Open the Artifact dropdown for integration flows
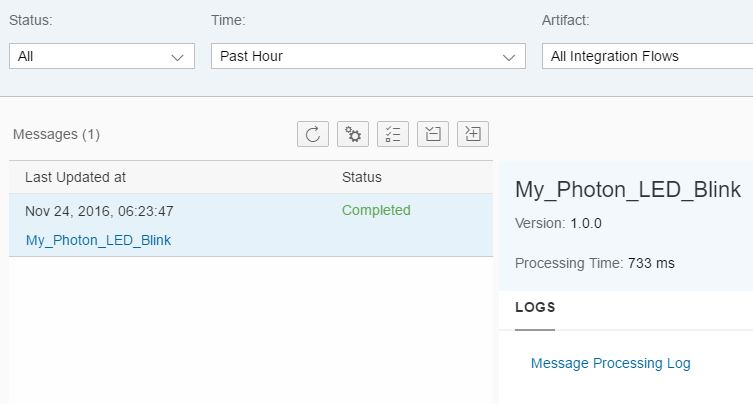The image size is (753, 404). [x=646, y=56]
